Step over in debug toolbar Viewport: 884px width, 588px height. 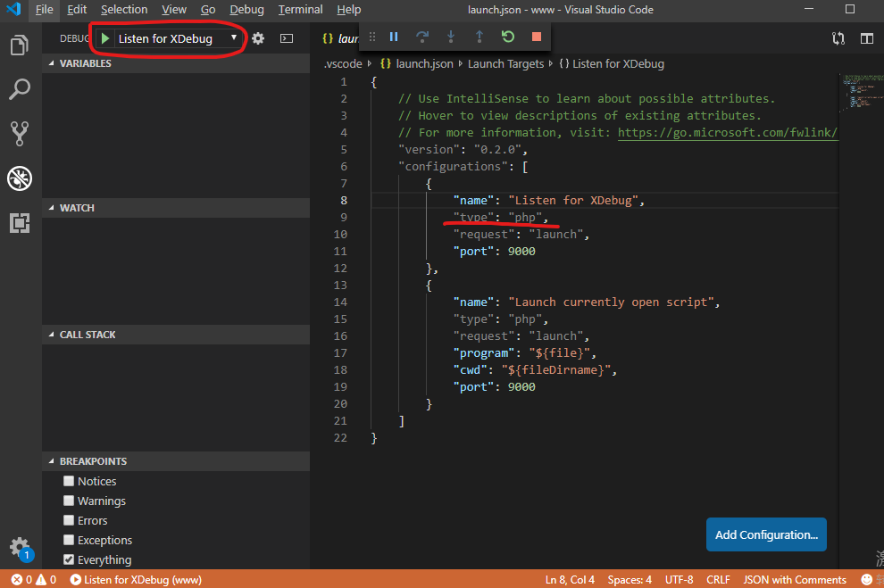[421, 37]
